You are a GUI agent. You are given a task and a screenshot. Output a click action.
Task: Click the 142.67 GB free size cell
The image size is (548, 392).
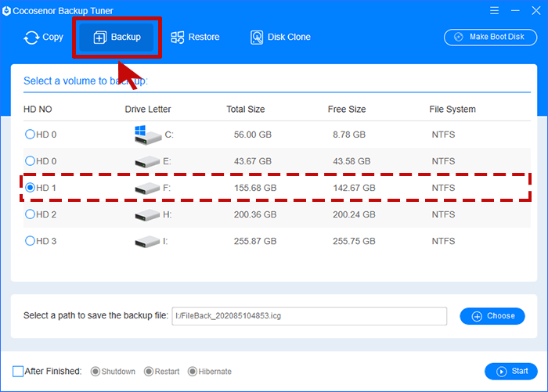(354, 188)
